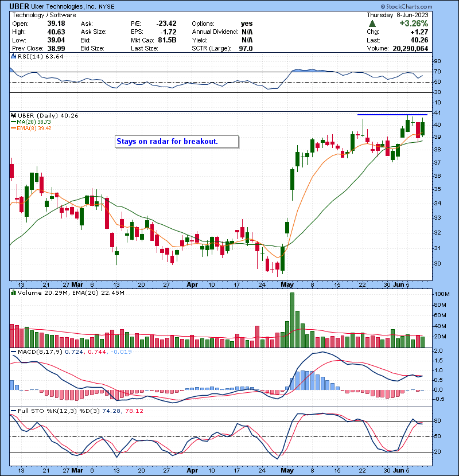Click the Mkt Cap value 81.5B
Image resolution: width=459 pixels, height=476 pixels.
[167, 40]
